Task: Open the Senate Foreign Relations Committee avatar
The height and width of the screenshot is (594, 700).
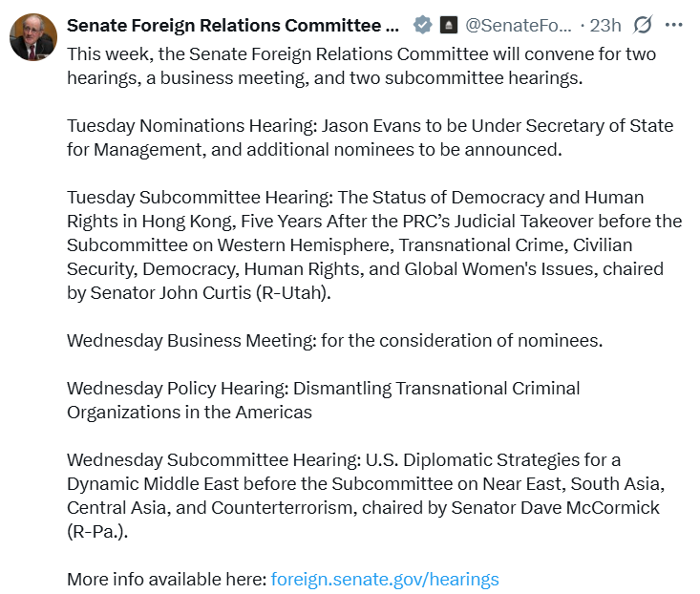Action: click(33, 37)
